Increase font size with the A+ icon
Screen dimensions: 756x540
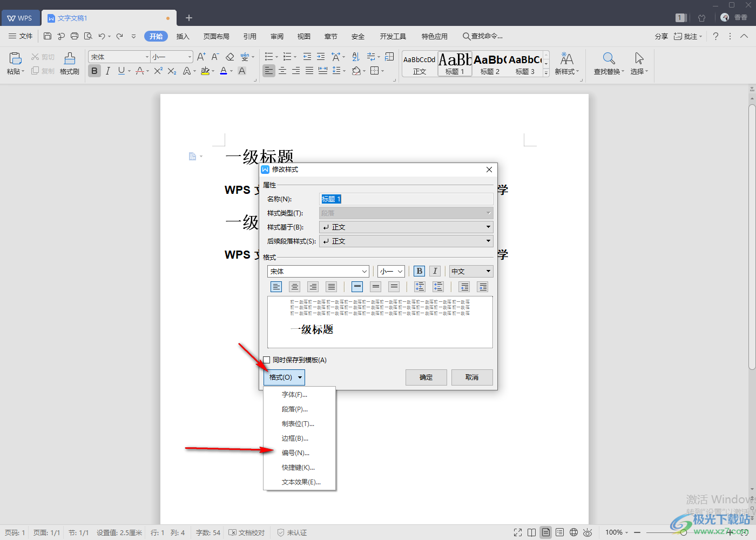click(x=201, y=57)
